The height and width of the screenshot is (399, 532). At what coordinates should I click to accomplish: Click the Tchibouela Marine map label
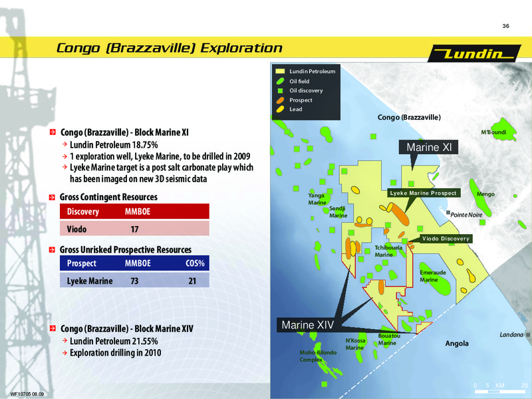pos(388,251)
